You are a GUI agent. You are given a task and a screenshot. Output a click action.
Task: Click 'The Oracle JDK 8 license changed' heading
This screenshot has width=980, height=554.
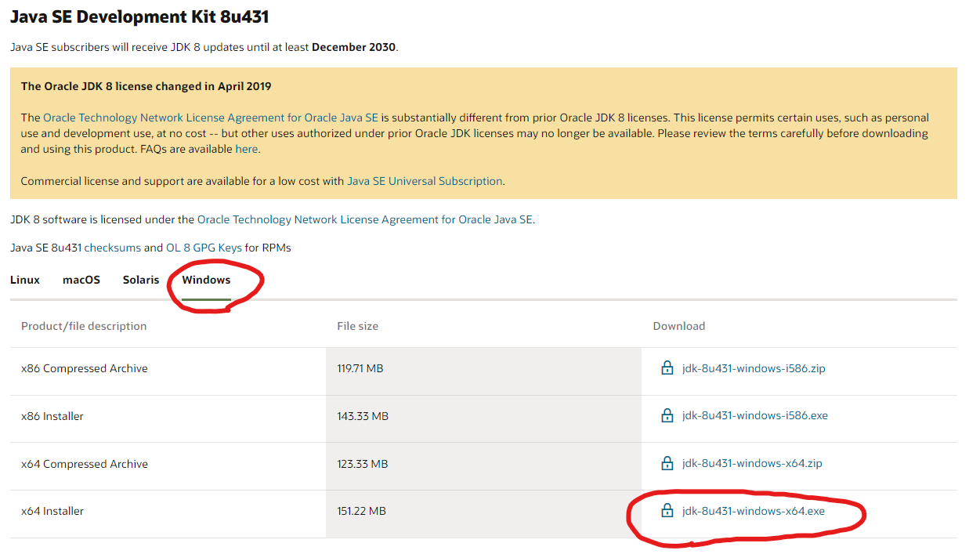[x=146, y=86]
